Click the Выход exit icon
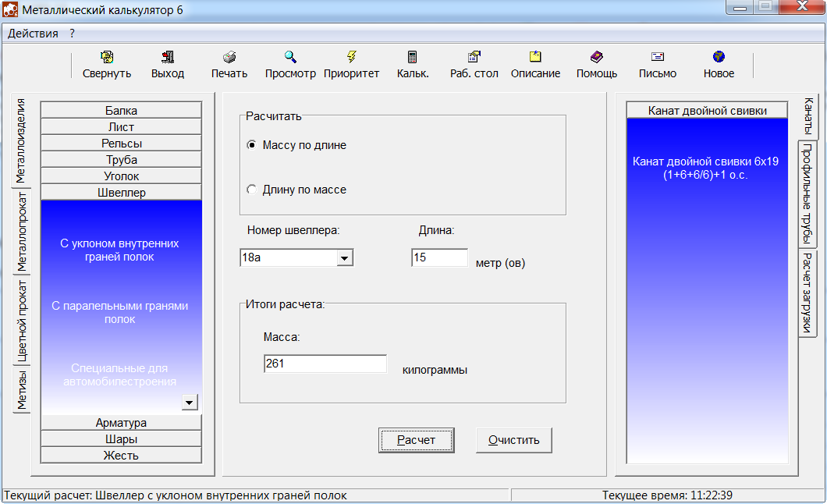Screen dimensions: 827x504 click(168, 57)
